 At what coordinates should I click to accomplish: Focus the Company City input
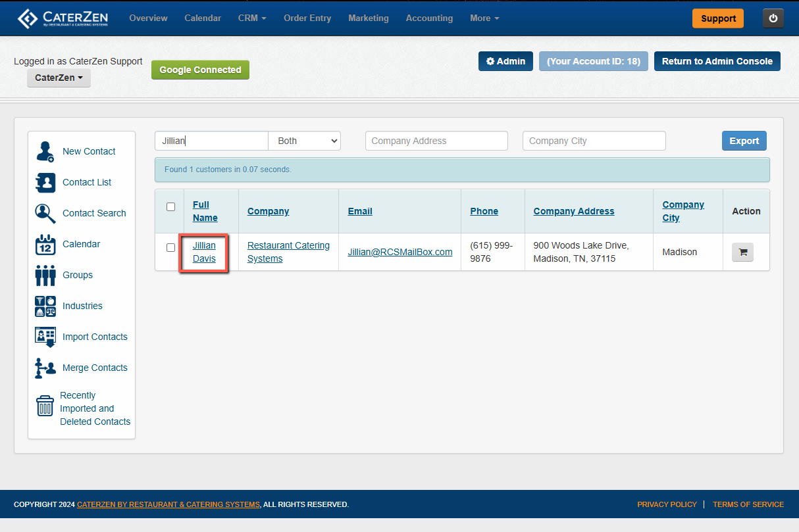coord(594,141)
